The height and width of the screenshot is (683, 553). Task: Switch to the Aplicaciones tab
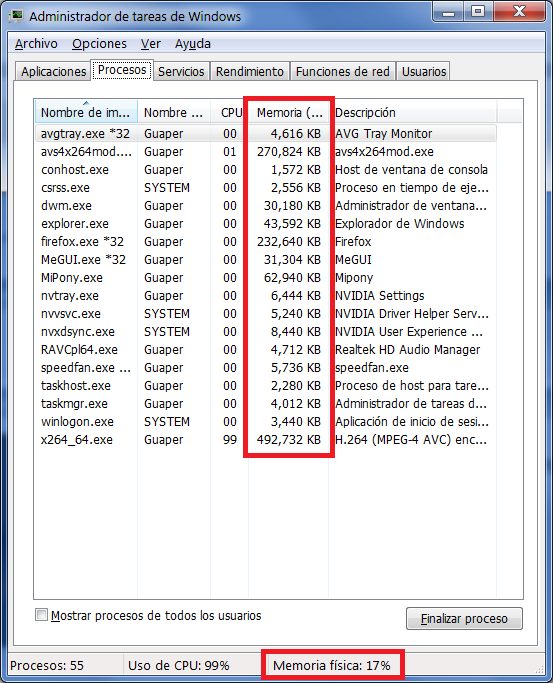pyautogui.click(x=54, y=71)
